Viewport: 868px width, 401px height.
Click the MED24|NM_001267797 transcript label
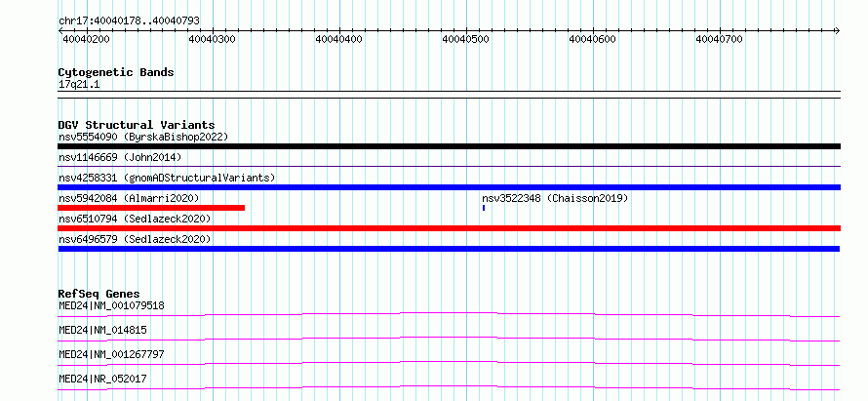click(x=111, y=354)
